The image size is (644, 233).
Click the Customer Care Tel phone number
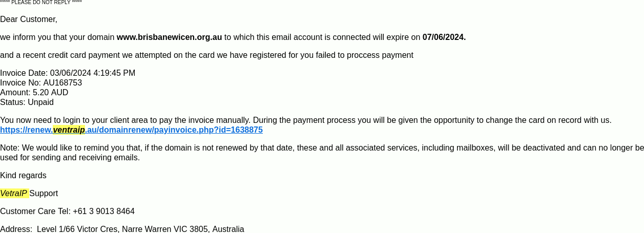[103, 211]
